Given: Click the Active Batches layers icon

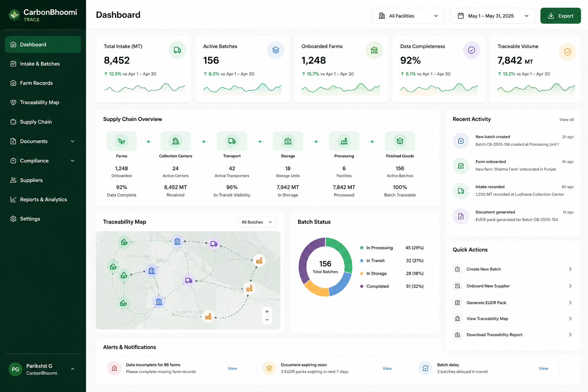Looking at the screenshot, I should coord(276,50).
